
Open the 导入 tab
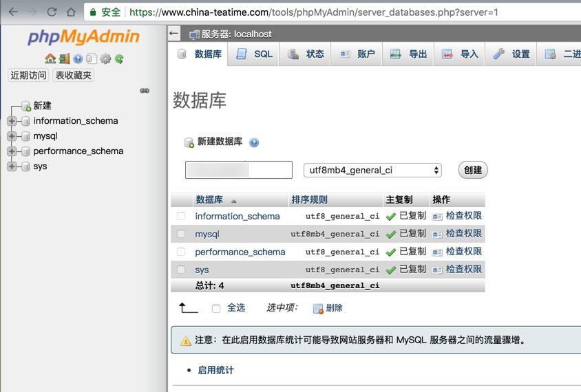coord(460,54)
